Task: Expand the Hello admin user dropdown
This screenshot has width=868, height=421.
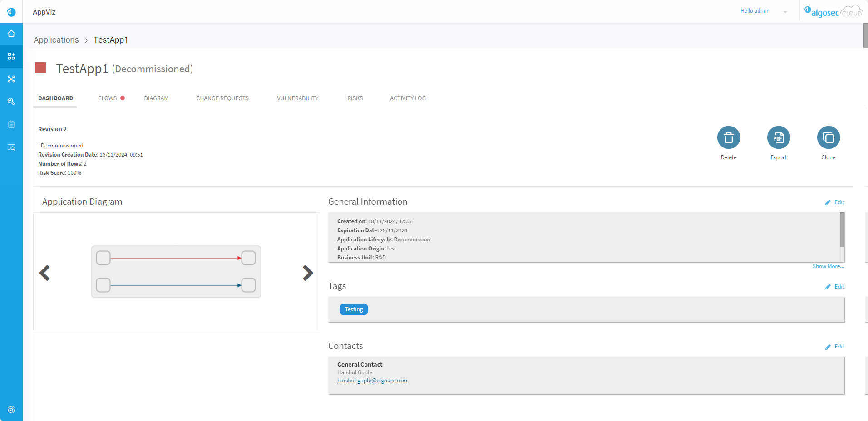Action: pyautogui.click(x=785, y=12)
